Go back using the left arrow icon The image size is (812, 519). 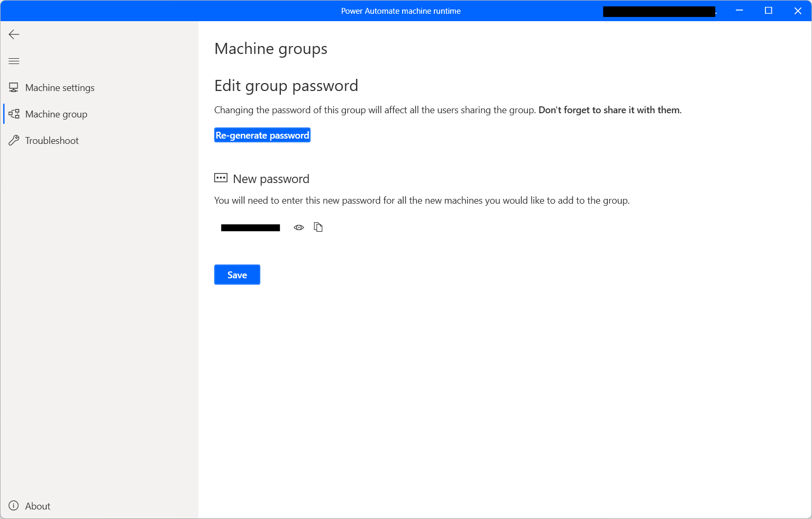(x=14, y=35)
